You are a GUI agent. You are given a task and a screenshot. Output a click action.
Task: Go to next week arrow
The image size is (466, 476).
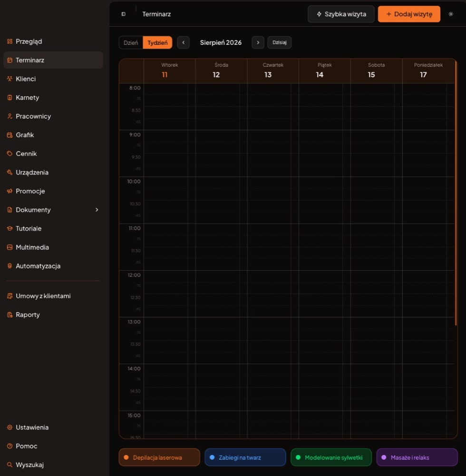tap(258, 42)
